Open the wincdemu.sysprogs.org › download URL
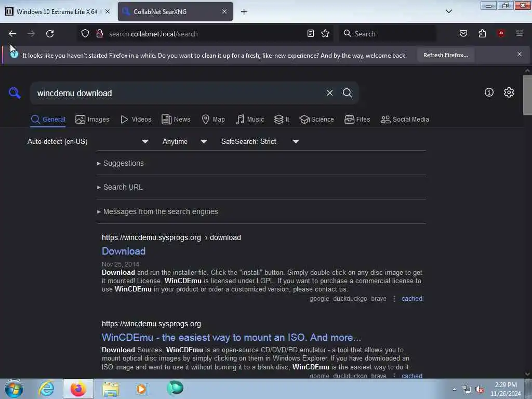Image resolution: width=532 pixels, height=399 pixels. coord(171,237)
